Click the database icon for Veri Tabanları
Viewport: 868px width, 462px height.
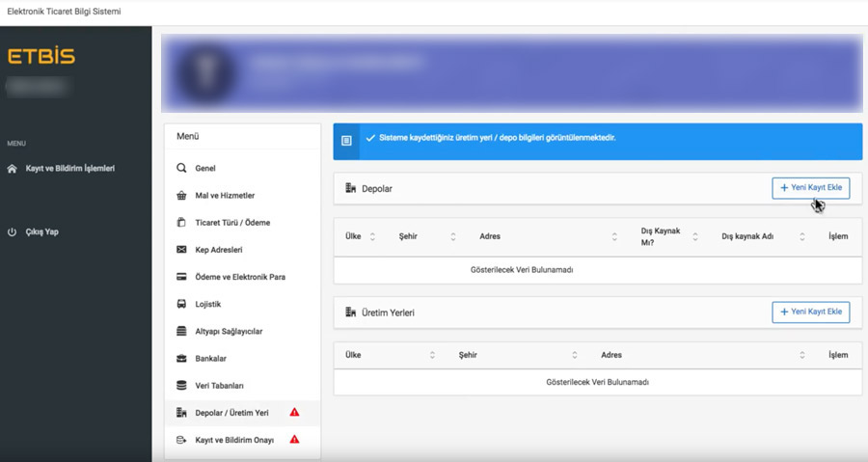tap(181, 386)
